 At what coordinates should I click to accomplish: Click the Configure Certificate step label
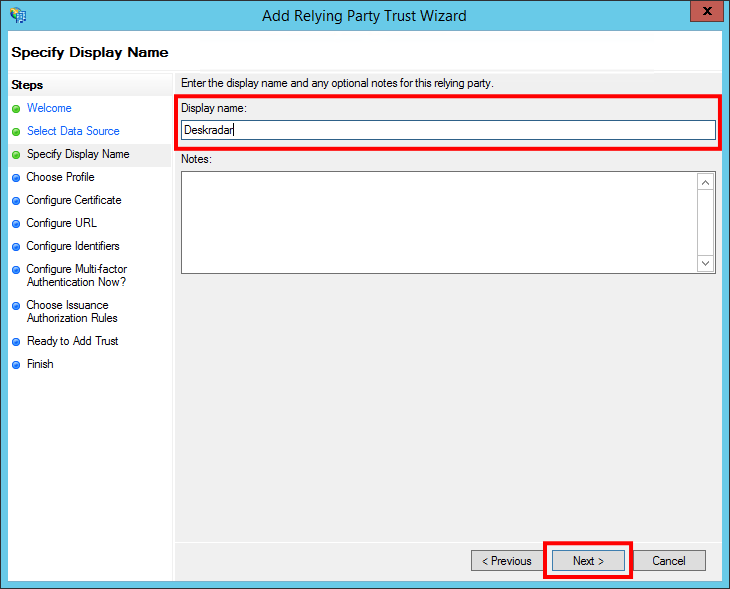[x=74, y=200]
